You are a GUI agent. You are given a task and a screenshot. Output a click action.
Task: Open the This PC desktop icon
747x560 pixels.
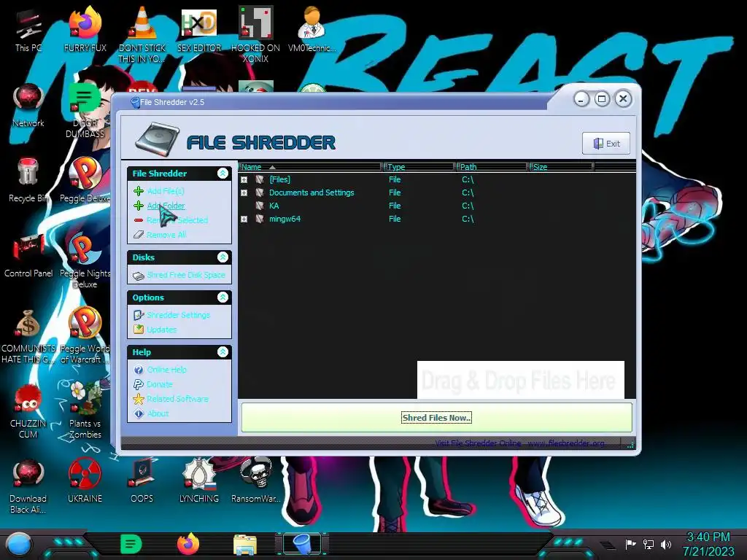coord(28,31)
